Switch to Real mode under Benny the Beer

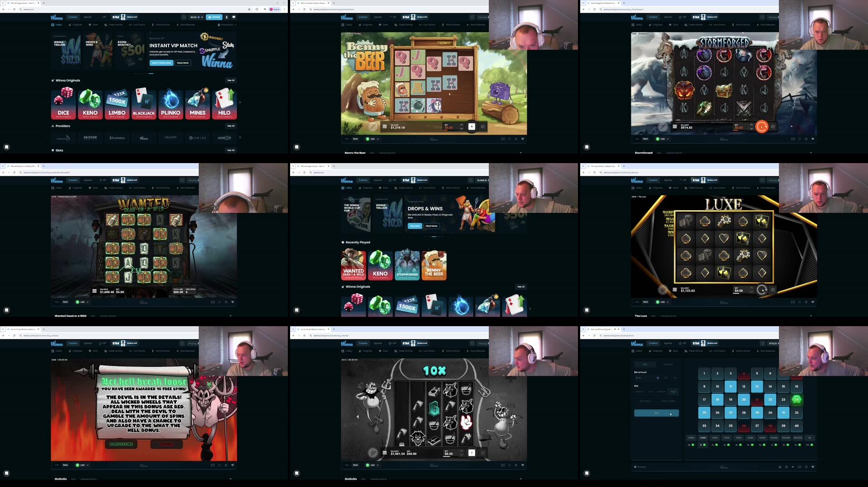355,139
